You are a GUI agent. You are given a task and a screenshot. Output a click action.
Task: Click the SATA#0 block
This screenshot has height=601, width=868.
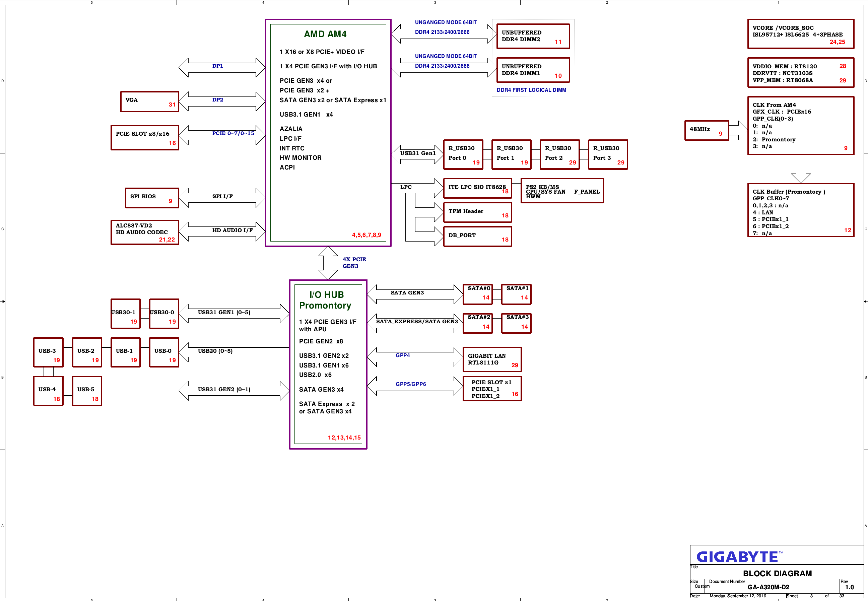477,294
